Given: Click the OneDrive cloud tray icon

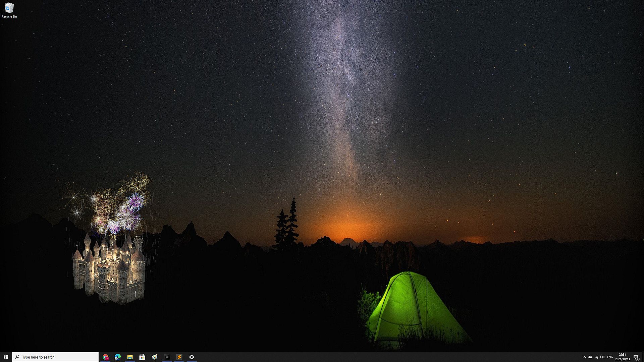Looking at the screenshot, I should (x=590, y=357).
